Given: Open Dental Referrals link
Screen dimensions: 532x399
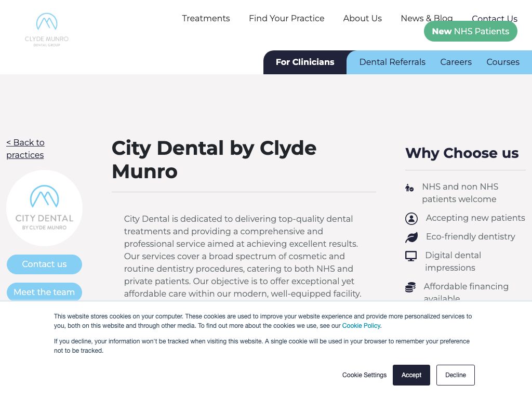Looking at the screenshot, I should coord(392,62).
